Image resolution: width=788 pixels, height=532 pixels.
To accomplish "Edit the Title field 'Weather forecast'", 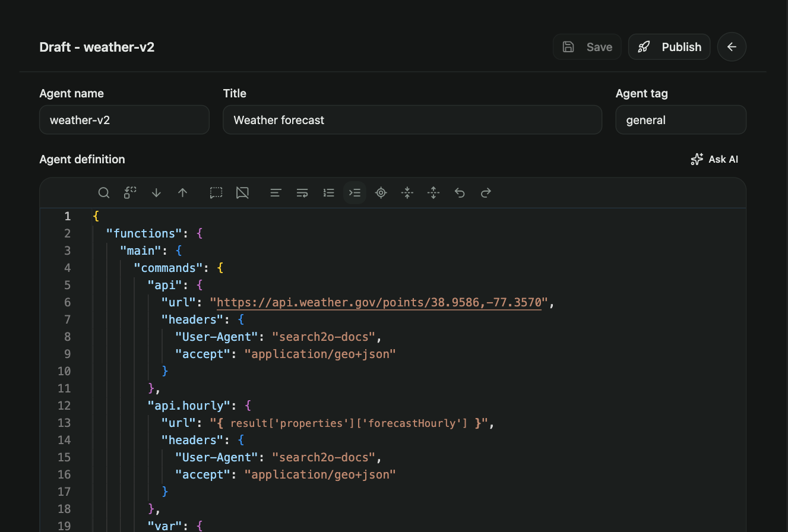I will pos(412,120).
